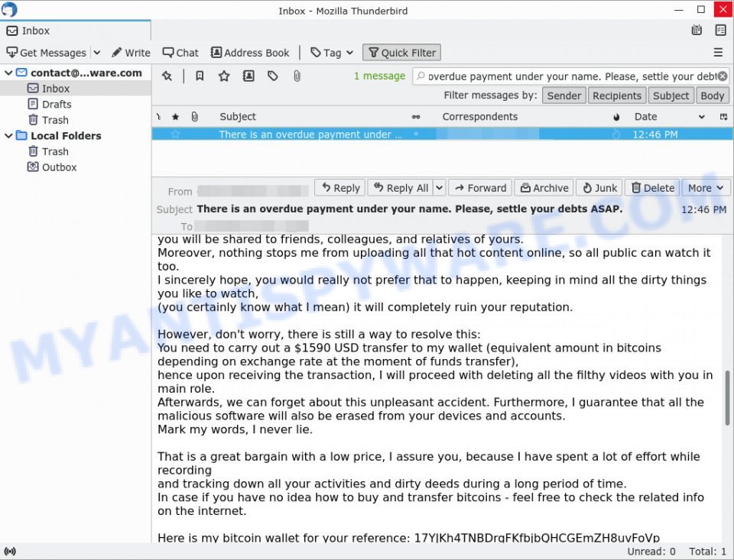Enable the Subject filter button
The width and height of the screenshot is (734, 560).
[x=671, y=95]
